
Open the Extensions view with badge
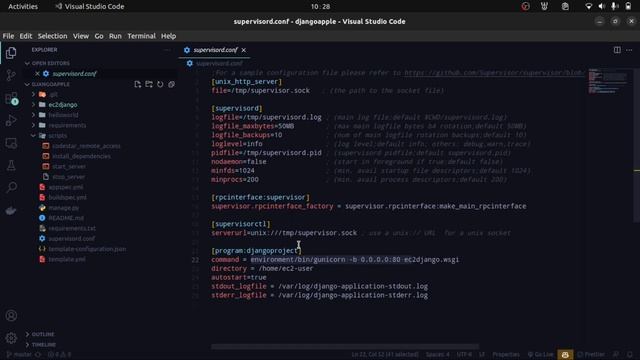[11, 98]
